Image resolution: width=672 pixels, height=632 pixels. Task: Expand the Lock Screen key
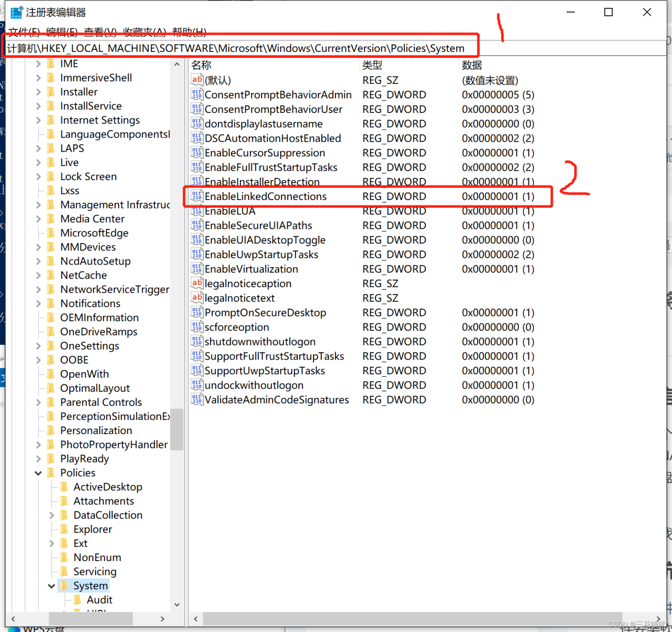point(38,177)
